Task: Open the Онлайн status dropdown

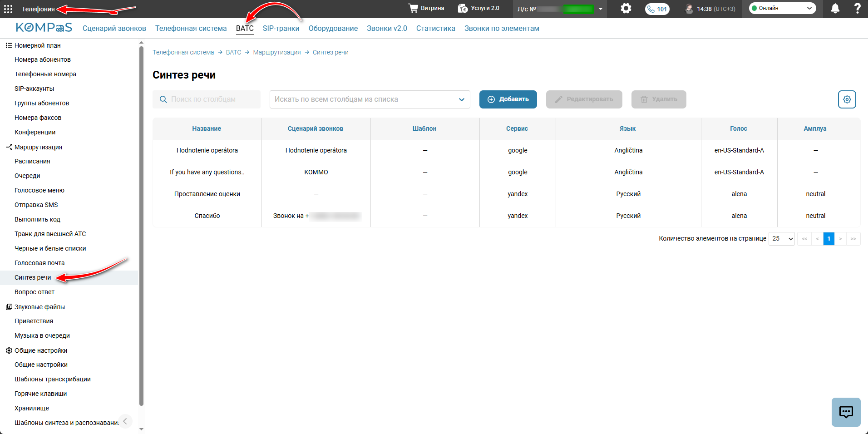Action: pos(782,8)
